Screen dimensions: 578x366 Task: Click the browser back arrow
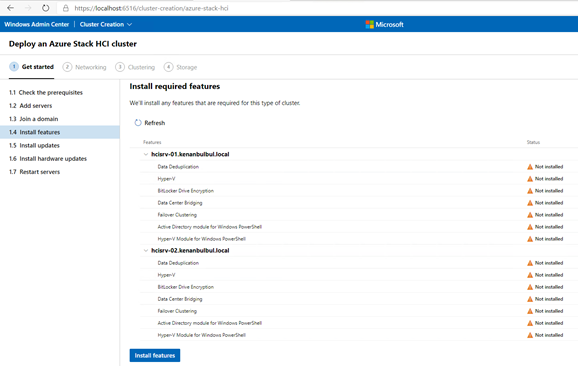(x=10, y=8)
